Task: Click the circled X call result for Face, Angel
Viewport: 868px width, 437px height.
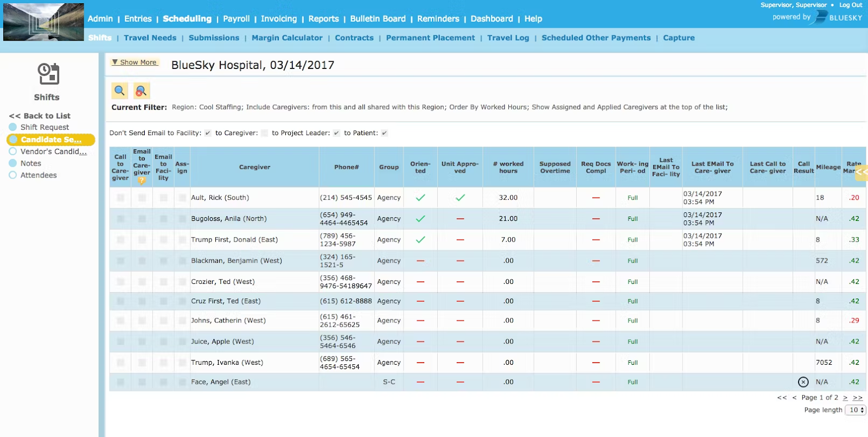Action: tap(803, 382)
